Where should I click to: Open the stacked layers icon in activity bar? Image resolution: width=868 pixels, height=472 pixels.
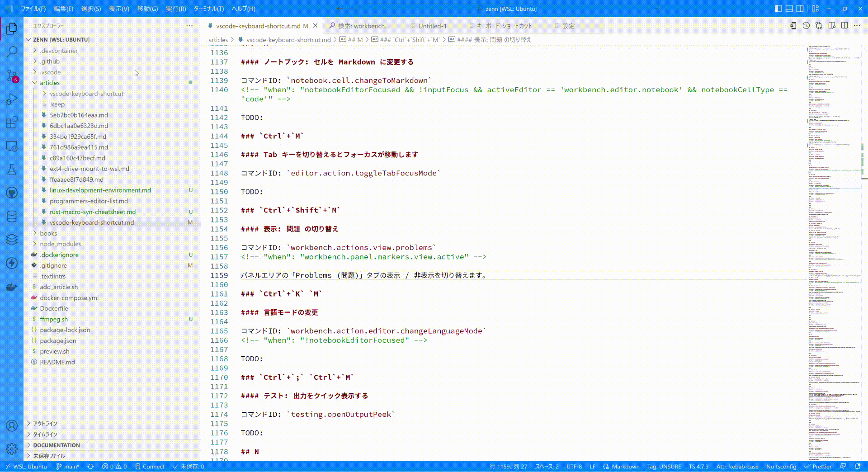12,240
